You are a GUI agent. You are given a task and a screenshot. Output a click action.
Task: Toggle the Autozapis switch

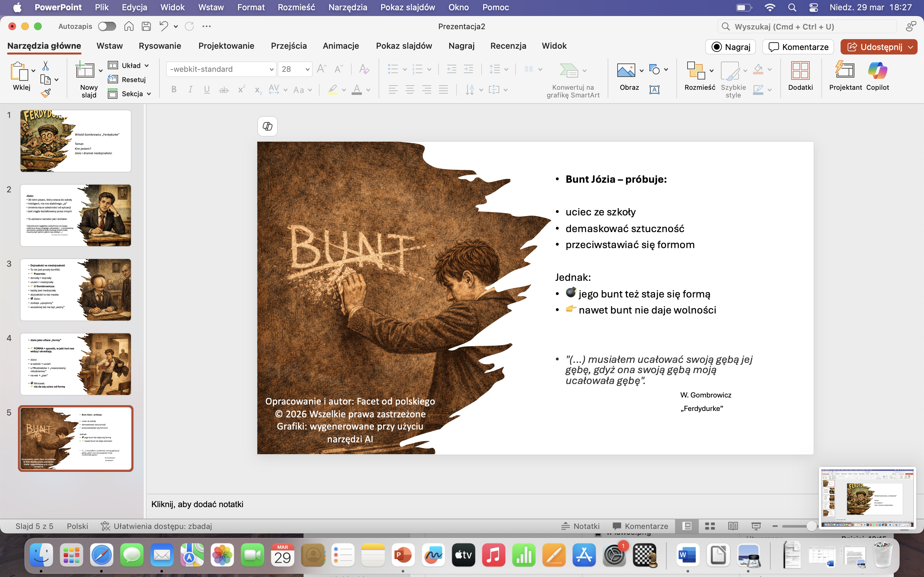(107, 26)
